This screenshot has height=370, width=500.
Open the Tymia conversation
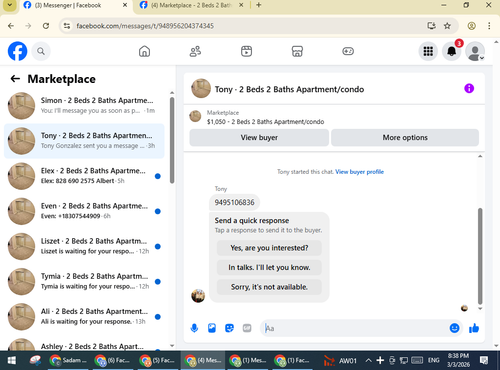pos(84,281)
